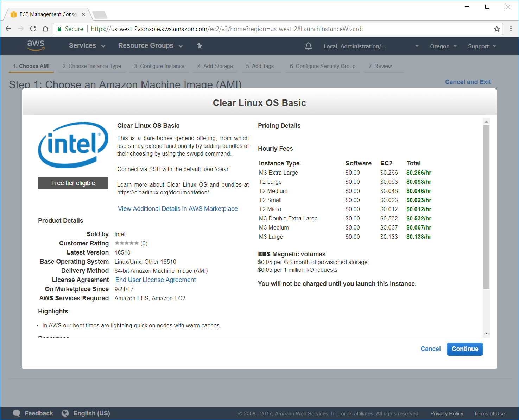Click the Cancel button in dialog
The height and width of the screenshot is (420, 519).
[431, 349]
